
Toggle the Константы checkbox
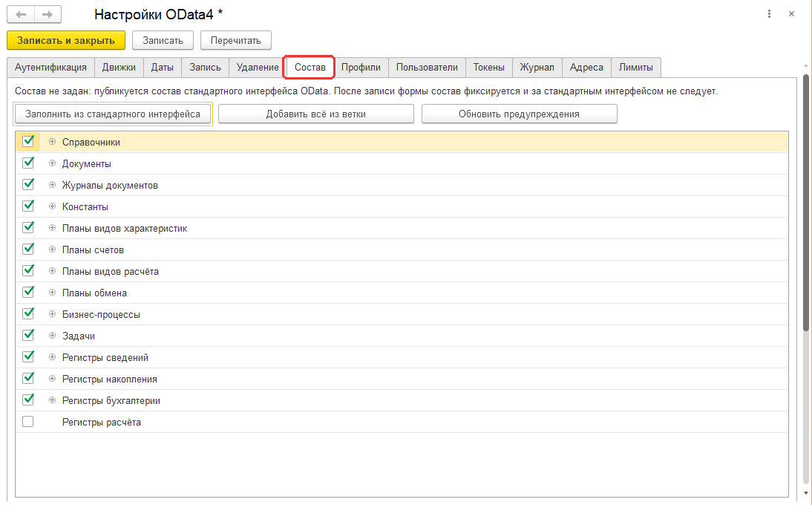click(x=28, y=206)
